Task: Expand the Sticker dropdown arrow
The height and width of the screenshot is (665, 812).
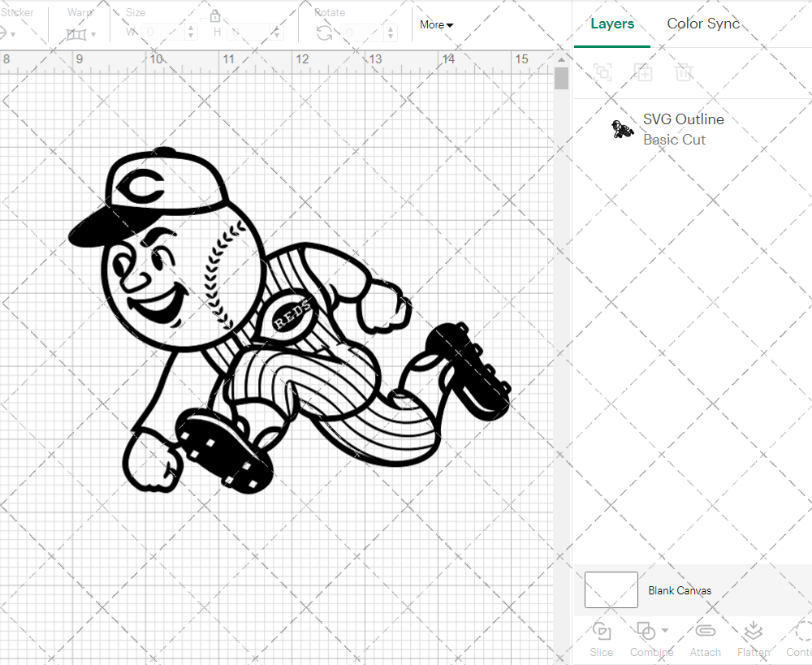Action: pos(13,35)
